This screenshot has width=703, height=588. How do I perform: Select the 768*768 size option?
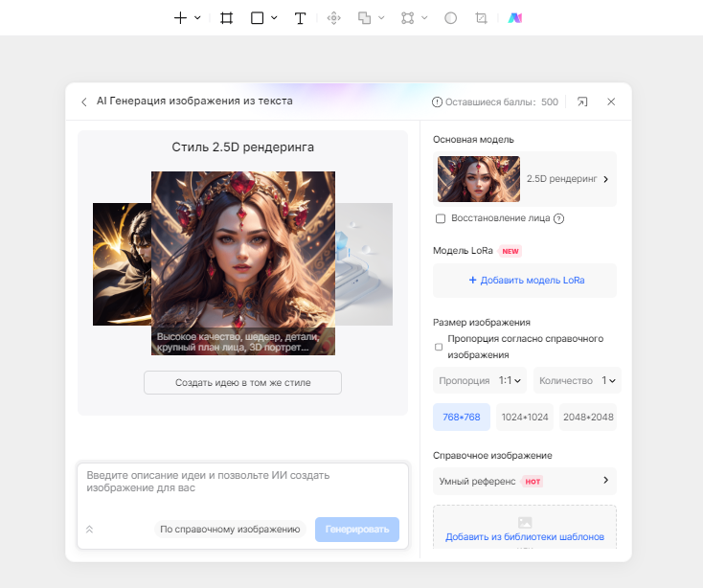point(462,418)
